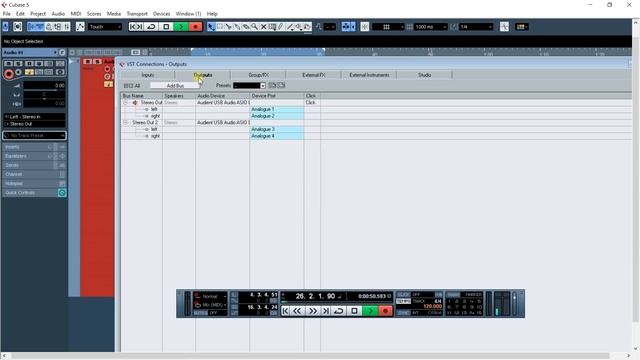Switch to the External FX tab
This screenshot has height=360, width=640.
[313, 75]
